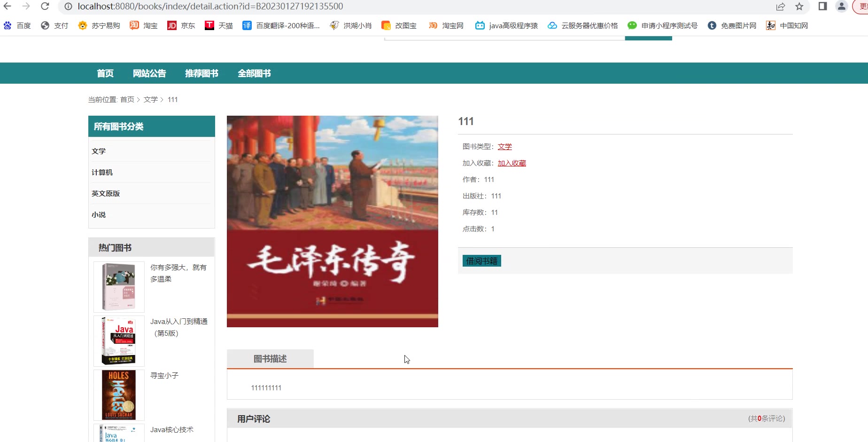Open the 百度 bookmark

coord(17,25)
